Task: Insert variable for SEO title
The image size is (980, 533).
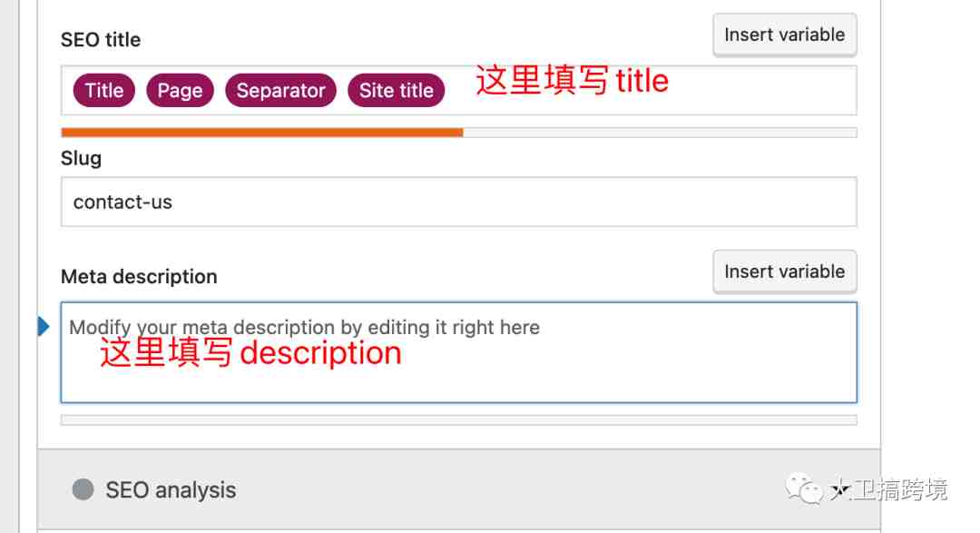Action: point(784,35)
